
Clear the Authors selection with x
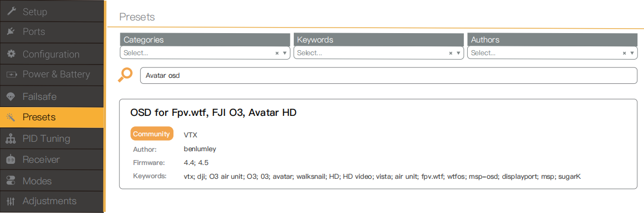click(x=624, y=53)
